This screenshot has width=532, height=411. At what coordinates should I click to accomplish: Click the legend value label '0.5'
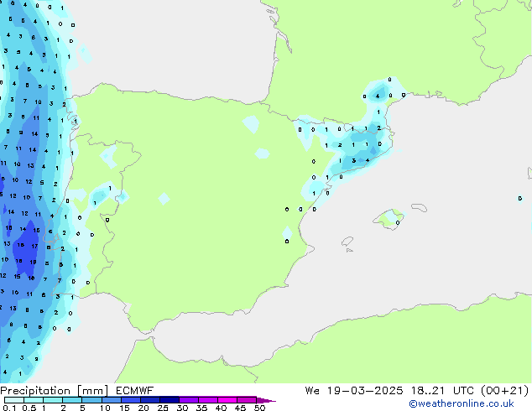point(29,408)
